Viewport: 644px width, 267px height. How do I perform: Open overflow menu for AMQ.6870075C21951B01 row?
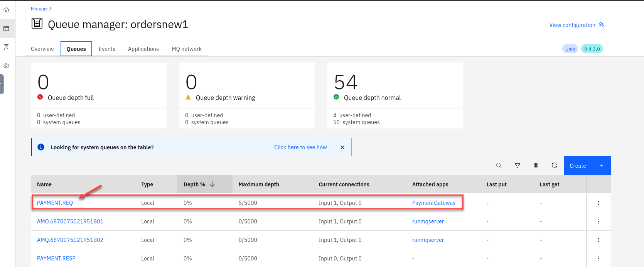coord(598,221)
